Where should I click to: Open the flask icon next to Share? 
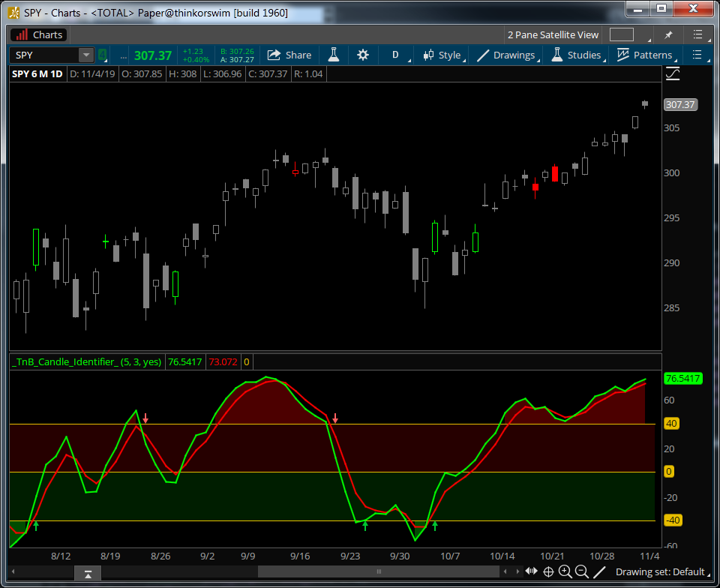pyautogui.click(x=334, y=55)
